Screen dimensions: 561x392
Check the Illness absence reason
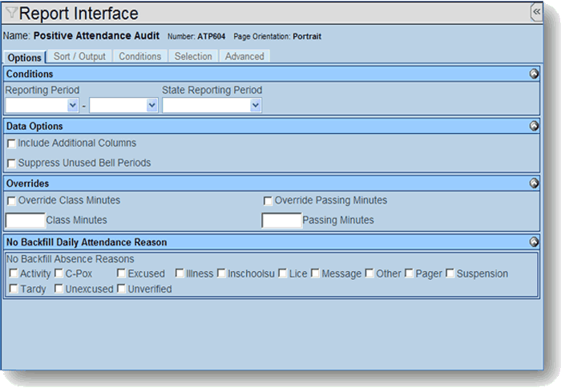(180, 273)
